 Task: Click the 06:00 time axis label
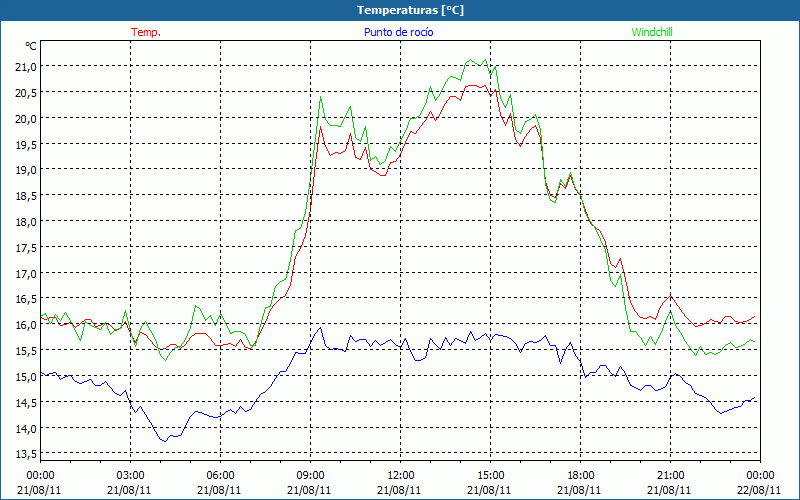220,475
